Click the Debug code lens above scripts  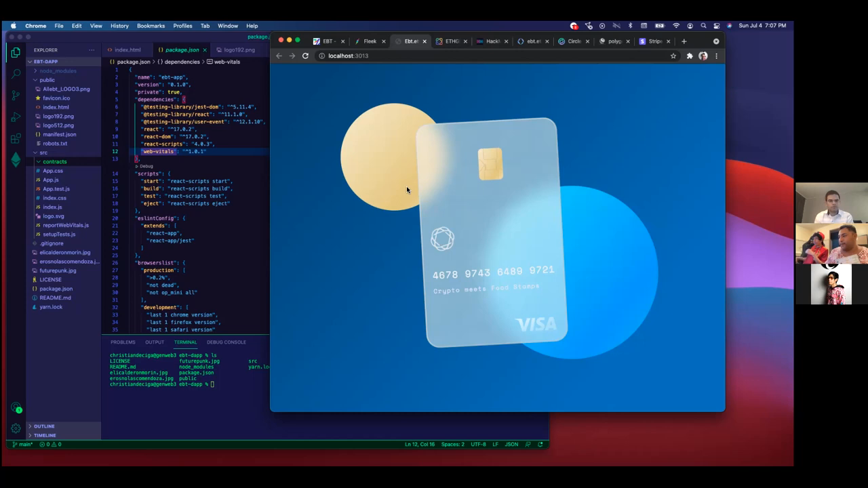pos(146,166)
